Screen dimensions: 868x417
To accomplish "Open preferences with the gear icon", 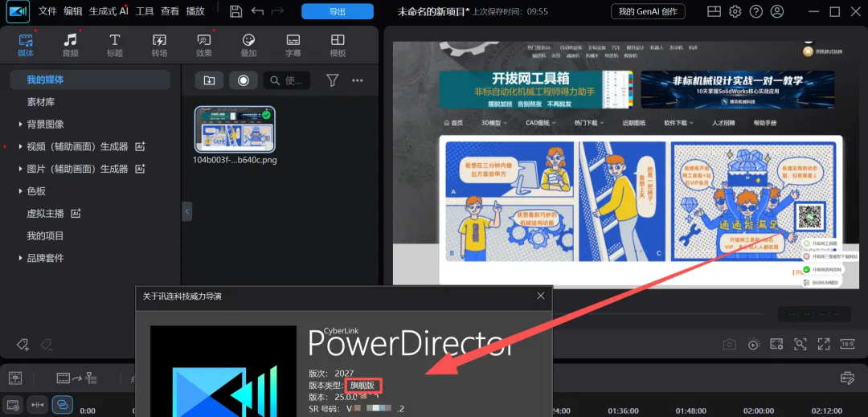I will tap(735, 11).
